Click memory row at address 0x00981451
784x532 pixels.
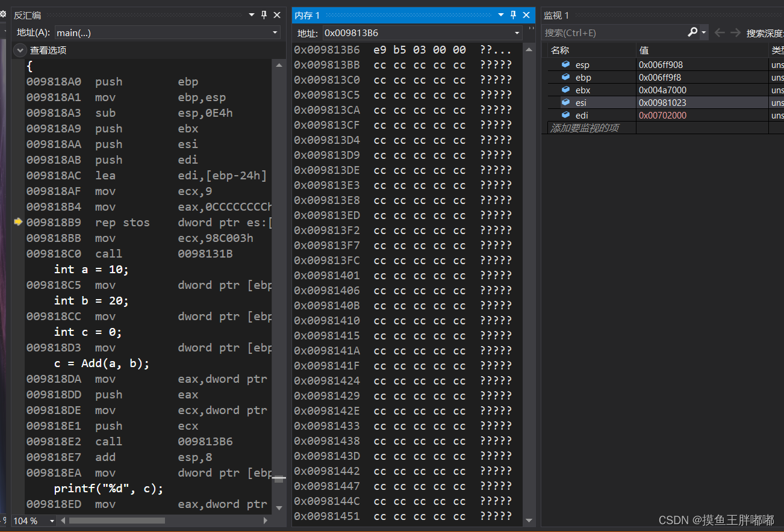click(403, 516)
